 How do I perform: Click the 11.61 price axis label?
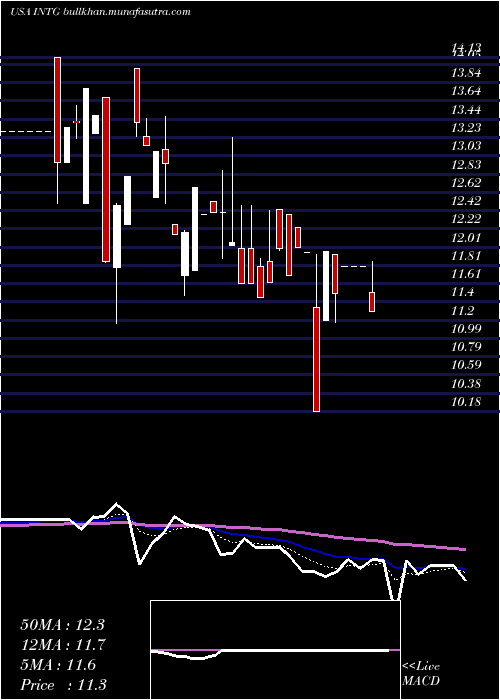pos(466,274)
